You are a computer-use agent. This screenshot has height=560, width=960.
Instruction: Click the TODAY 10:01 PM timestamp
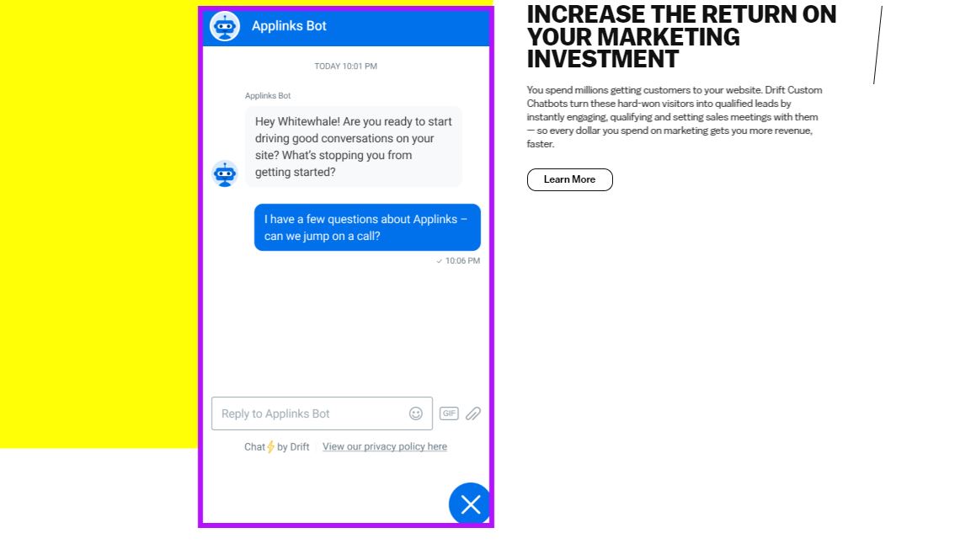click(x=346, y=66)
